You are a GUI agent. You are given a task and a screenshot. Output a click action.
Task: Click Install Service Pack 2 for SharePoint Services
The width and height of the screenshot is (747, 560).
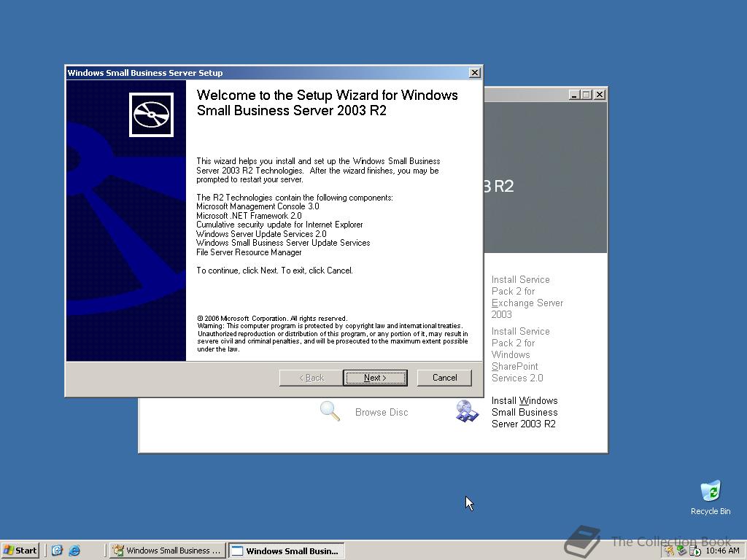click(520, 355)
